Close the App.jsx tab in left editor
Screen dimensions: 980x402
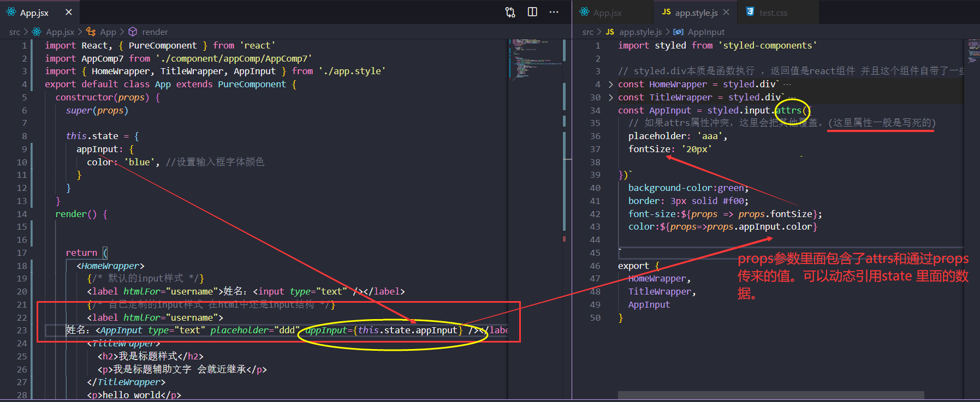point(68,12)
